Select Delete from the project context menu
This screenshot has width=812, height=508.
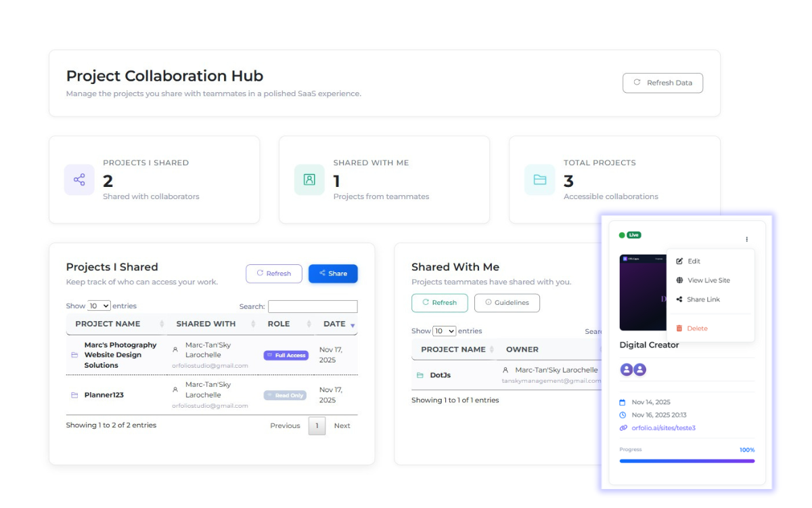tap(696, 329)
